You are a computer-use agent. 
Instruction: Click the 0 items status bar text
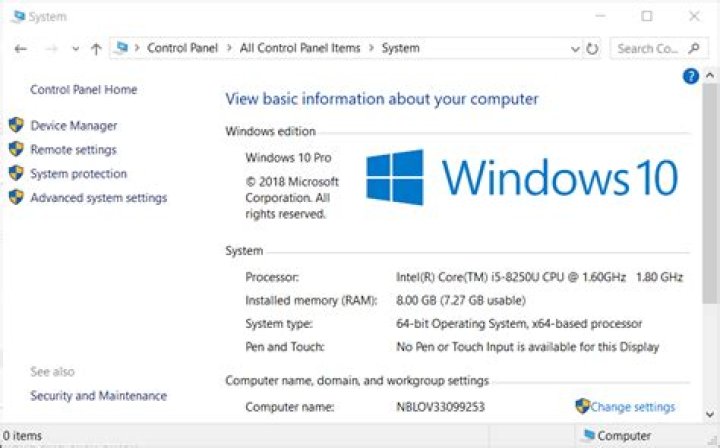[x=22, y=436]
